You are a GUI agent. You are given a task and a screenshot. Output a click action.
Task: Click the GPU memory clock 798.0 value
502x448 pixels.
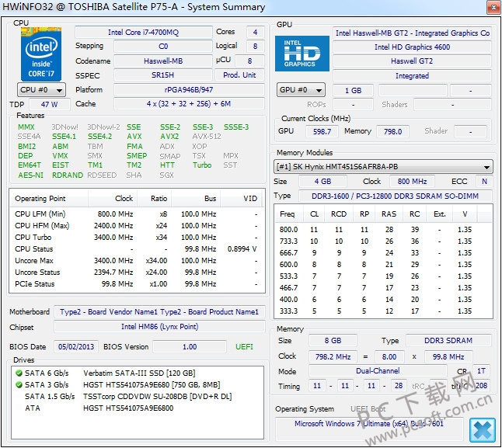point(392,132)
